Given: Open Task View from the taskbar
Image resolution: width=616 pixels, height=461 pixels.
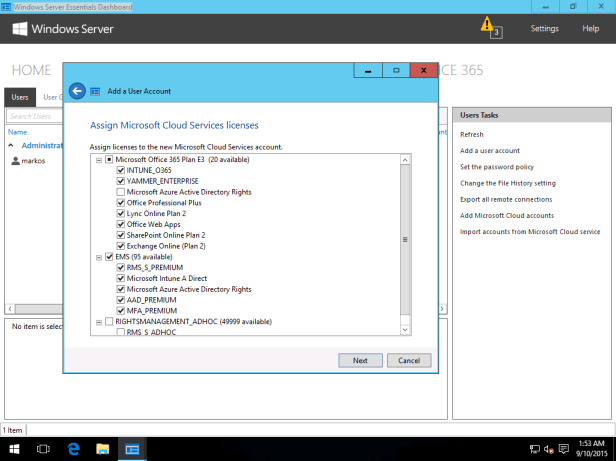Looking at the screenshot, I should tap(43, 449).
